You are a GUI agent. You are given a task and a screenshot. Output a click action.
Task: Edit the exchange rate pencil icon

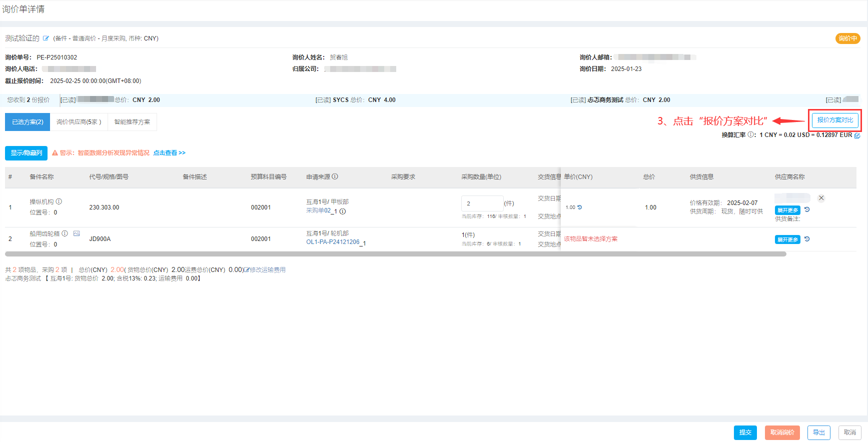coord(857,135)
